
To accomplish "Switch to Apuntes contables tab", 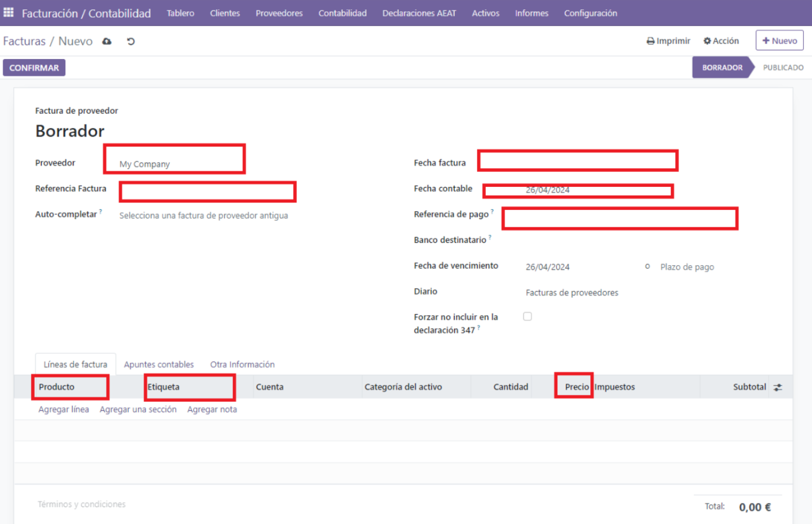I will pos(159,364).
